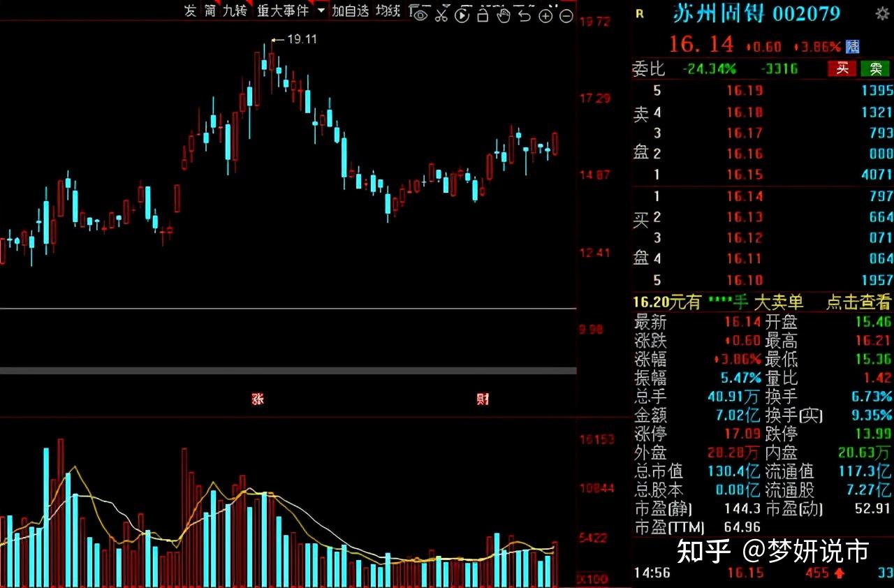Click buy level 2 price 16.13
This screenshot has width=894, height=588.
tap(745, 217)
